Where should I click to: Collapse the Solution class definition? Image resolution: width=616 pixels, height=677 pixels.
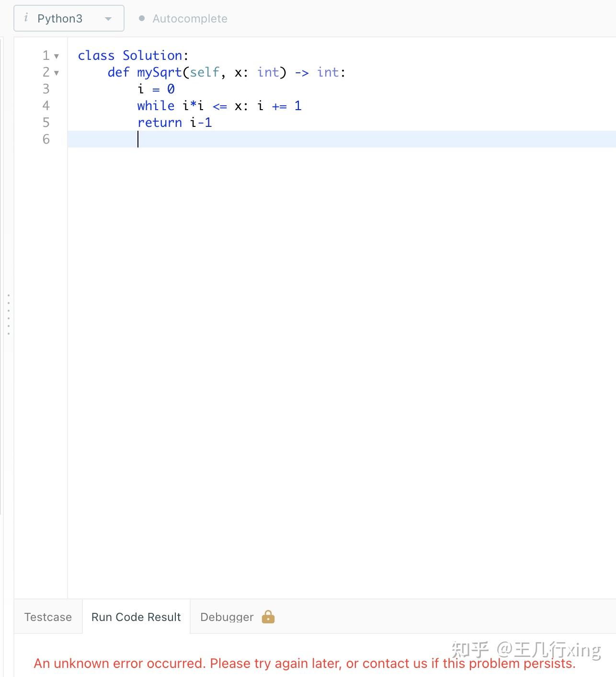point(57,56)
